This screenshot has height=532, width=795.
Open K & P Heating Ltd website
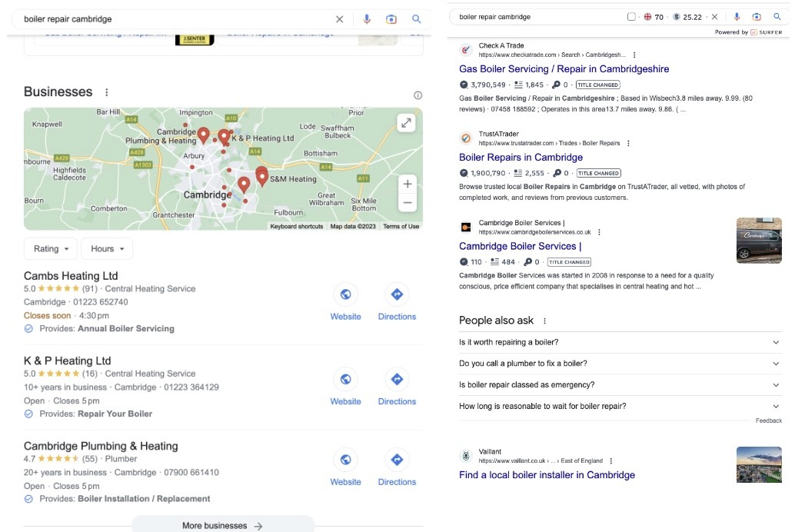pyautogui.click(x=346, y=387)
